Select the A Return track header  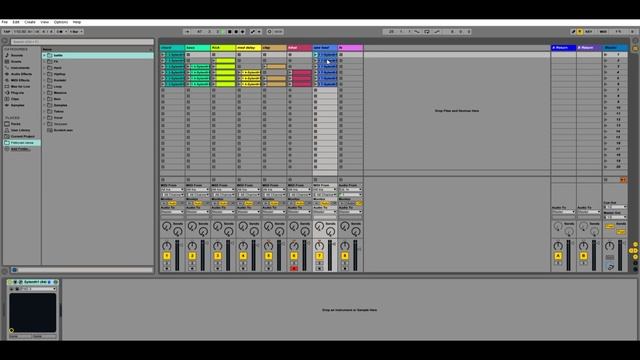click(563, 48)
